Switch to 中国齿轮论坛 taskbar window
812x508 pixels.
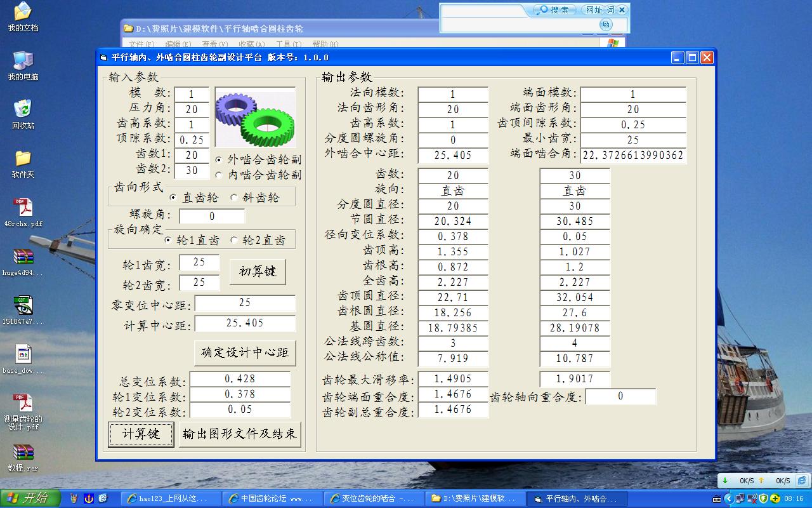[x=273, y=498]
